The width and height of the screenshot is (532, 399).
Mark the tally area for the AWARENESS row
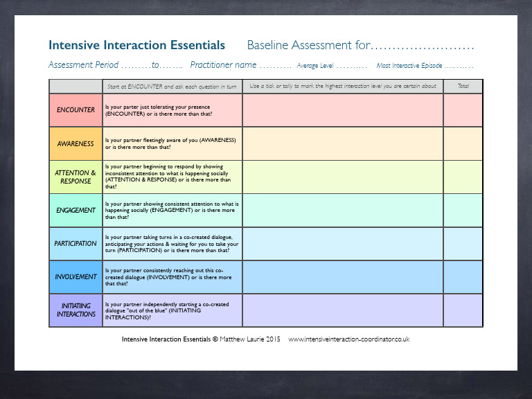point(342,144)
